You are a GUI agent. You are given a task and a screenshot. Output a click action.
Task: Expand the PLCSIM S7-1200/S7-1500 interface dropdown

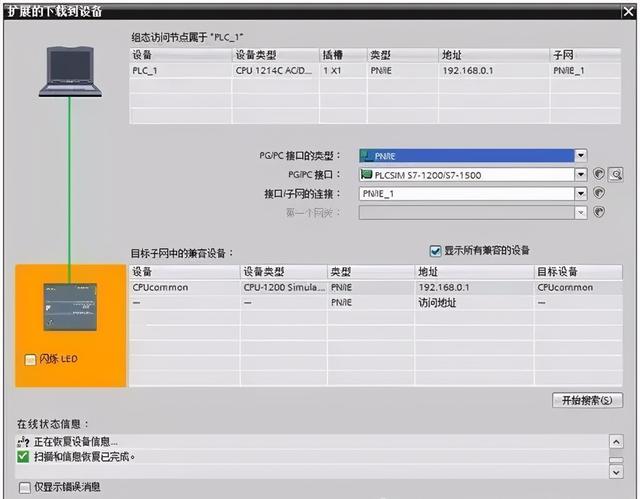point(581,175)
